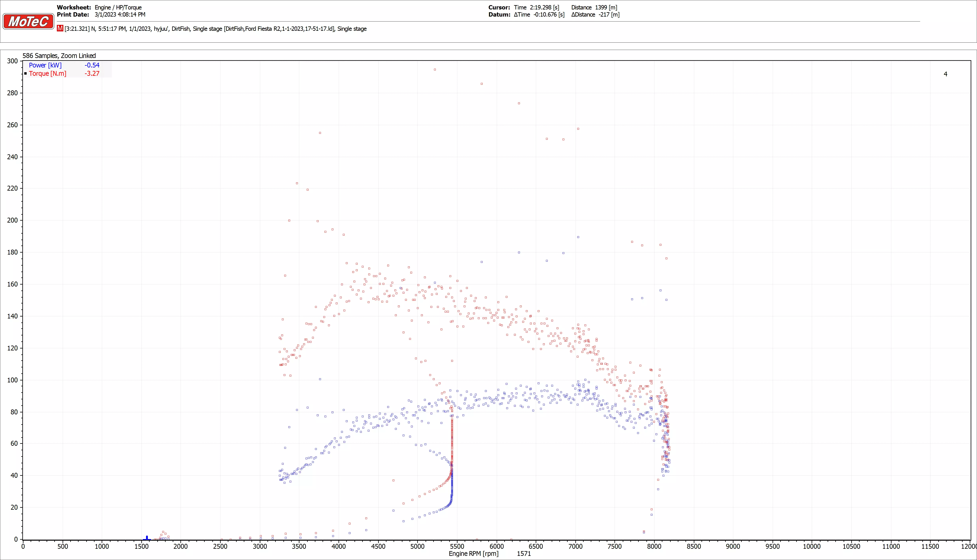Click the '586 Samples, Zoom Linked' graph title
The image size is (977, 560).
point(59,56)
